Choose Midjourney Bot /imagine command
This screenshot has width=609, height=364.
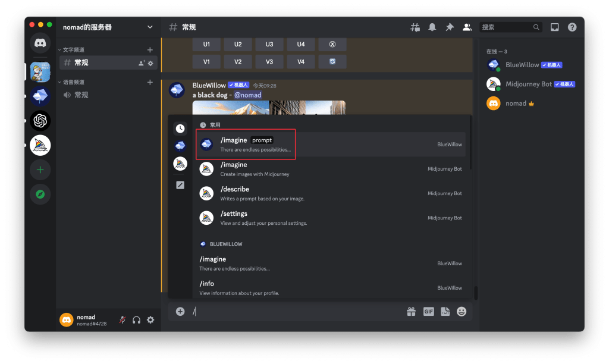tap(331, 169)
